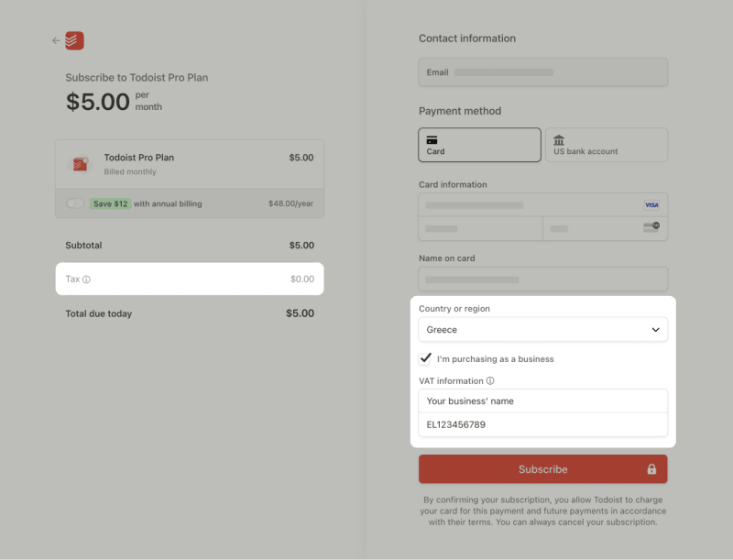Enable annual billing to save $12
The height and width of the screenshot is (560, 733).
point(74,203)
